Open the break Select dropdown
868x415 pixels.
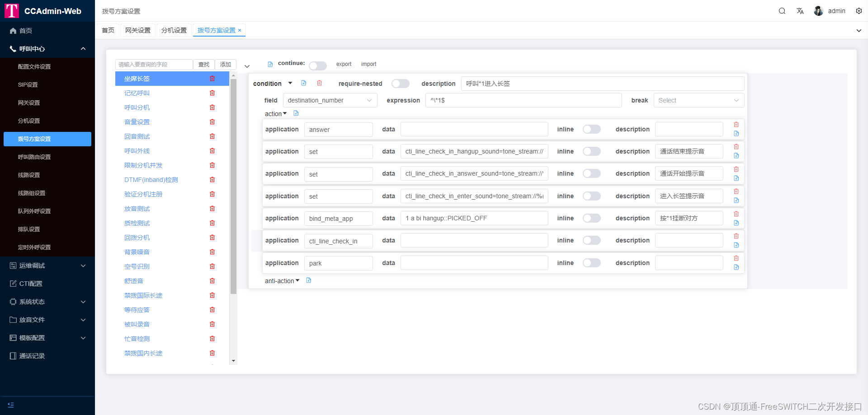point(698,100)
